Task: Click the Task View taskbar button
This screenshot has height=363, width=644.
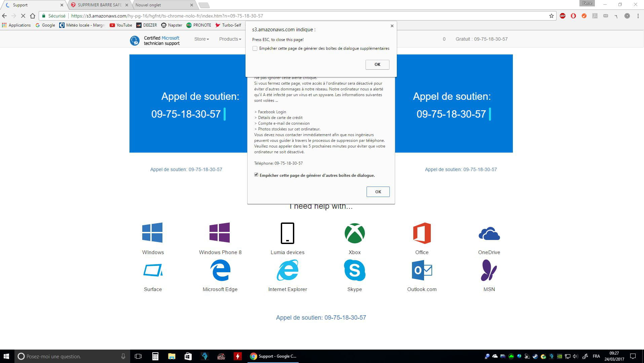Action: point(138,356)
